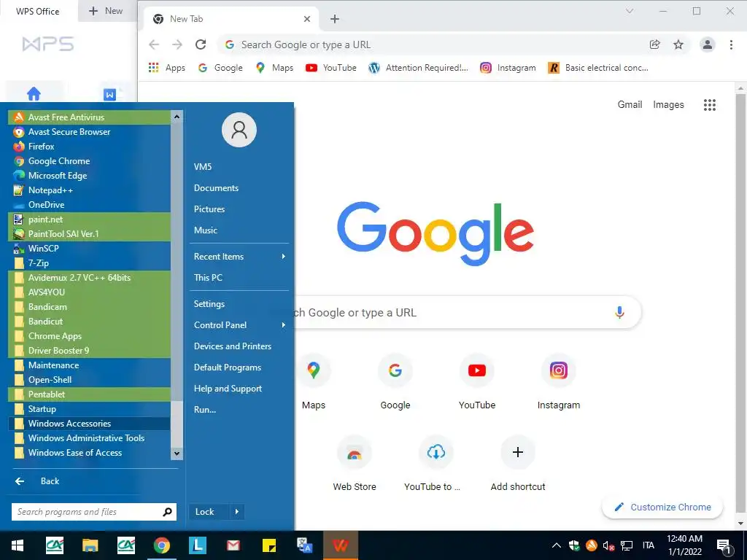Launch Firefox from the programs list
This screenshot has height=560, width=747.
89,146
